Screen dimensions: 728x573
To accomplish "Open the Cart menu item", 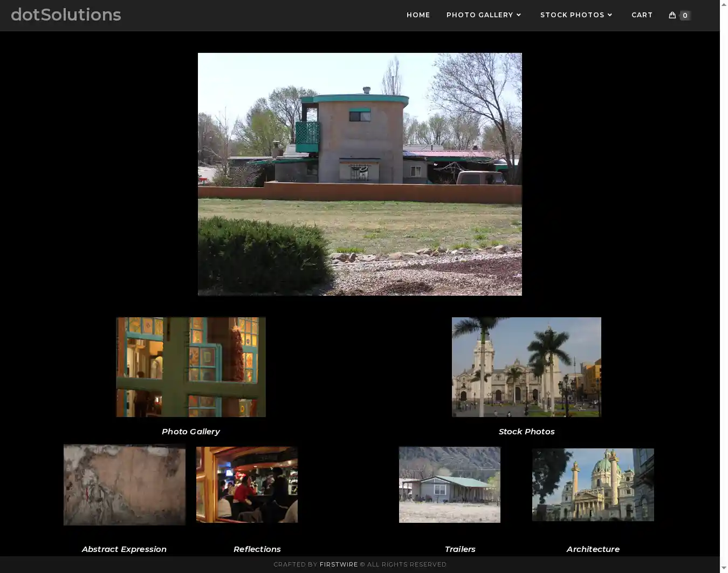I will click(x=642, y=15).
